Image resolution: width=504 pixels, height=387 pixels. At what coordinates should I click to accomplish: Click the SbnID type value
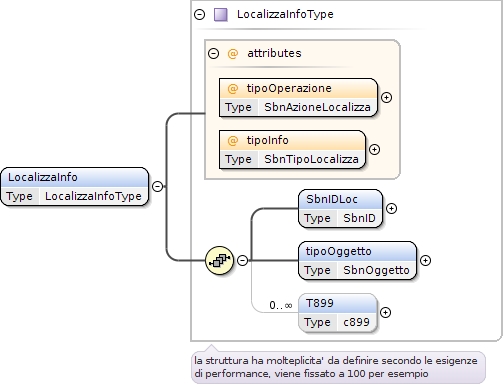click(359, 218)
